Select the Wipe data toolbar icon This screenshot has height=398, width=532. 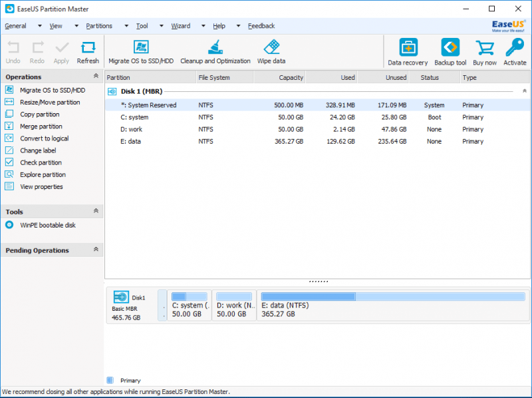[x=271, y=48]
